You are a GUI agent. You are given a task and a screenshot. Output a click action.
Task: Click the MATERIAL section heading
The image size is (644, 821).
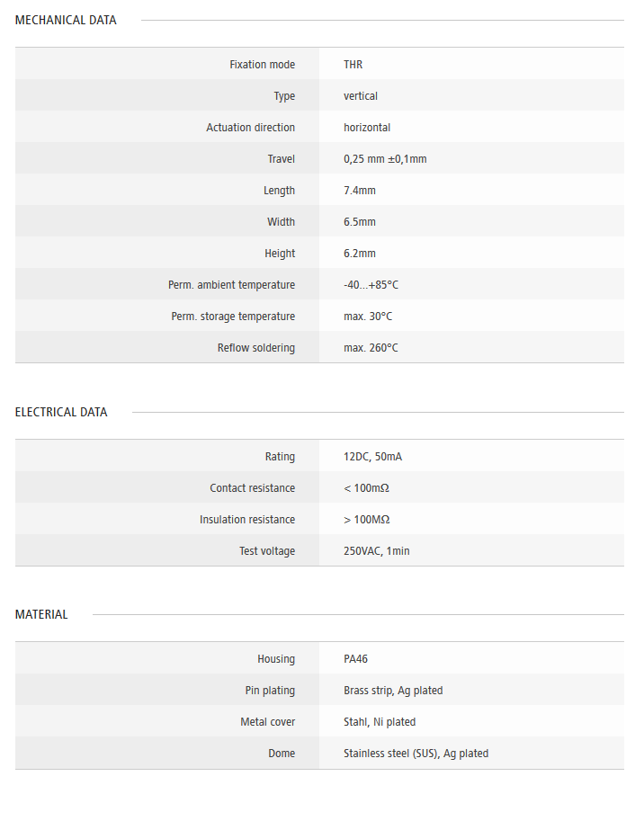(x=41, y=614)
